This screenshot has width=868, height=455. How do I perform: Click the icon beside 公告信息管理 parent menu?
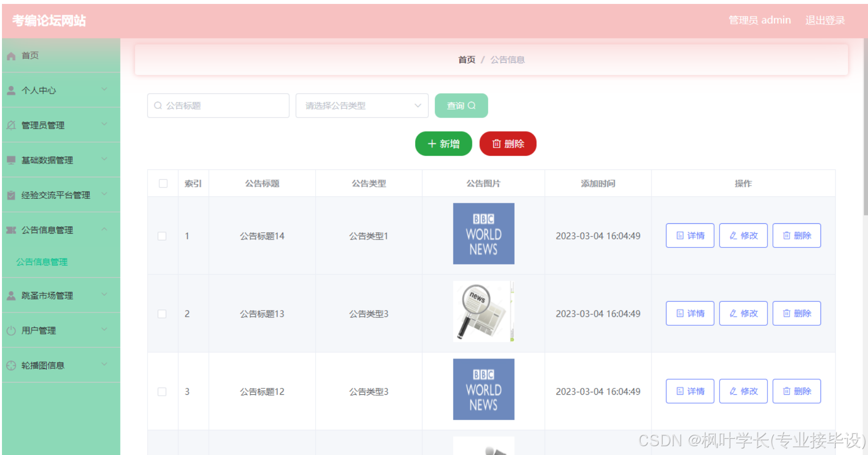point(11,230)
